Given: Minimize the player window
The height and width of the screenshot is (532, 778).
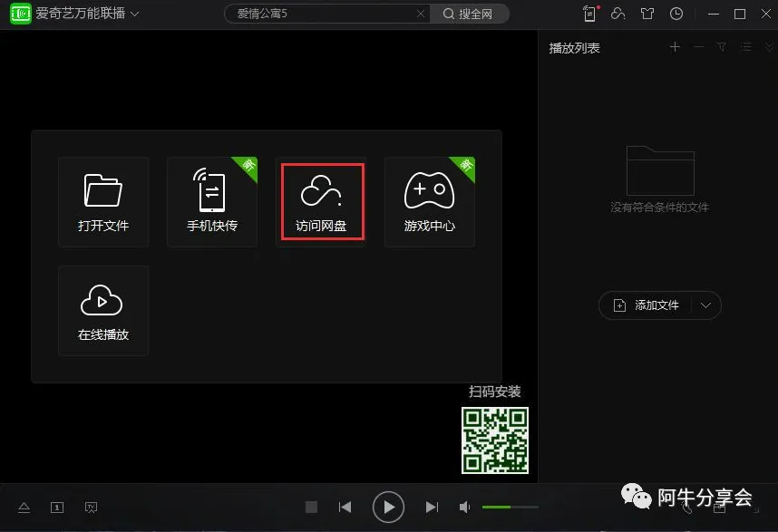Looking at the screenshot, I should click(x=714, y=14).
